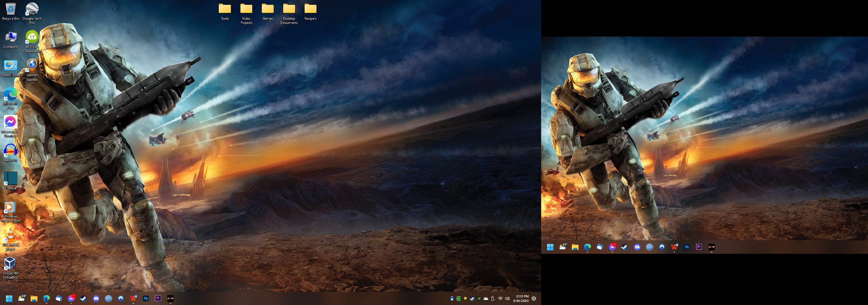Screen dimensions: 868x305
Task: Open the volume speaker tray control
Action: [507, 299]
